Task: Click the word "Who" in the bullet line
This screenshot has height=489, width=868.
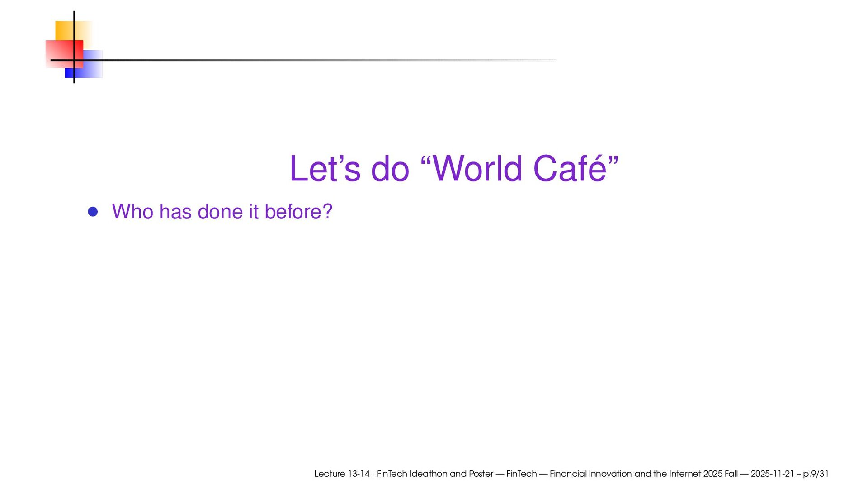Action: tap(132, 212)
